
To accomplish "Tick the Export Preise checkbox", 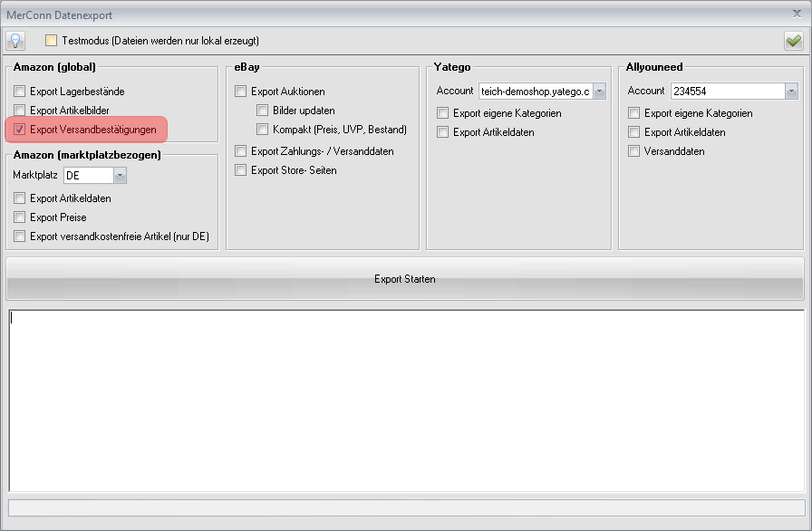I will 20,217.
